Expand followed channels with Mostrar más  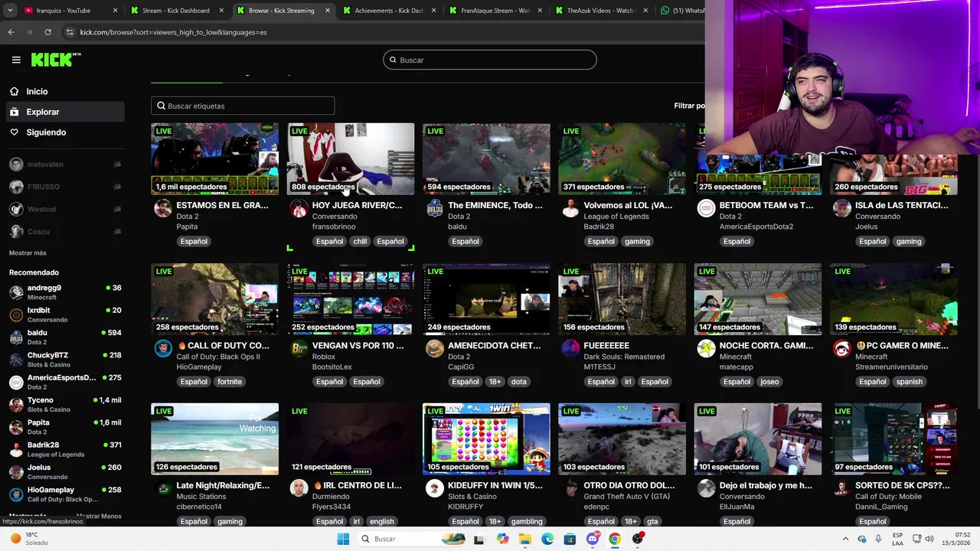tap(28, 253)
